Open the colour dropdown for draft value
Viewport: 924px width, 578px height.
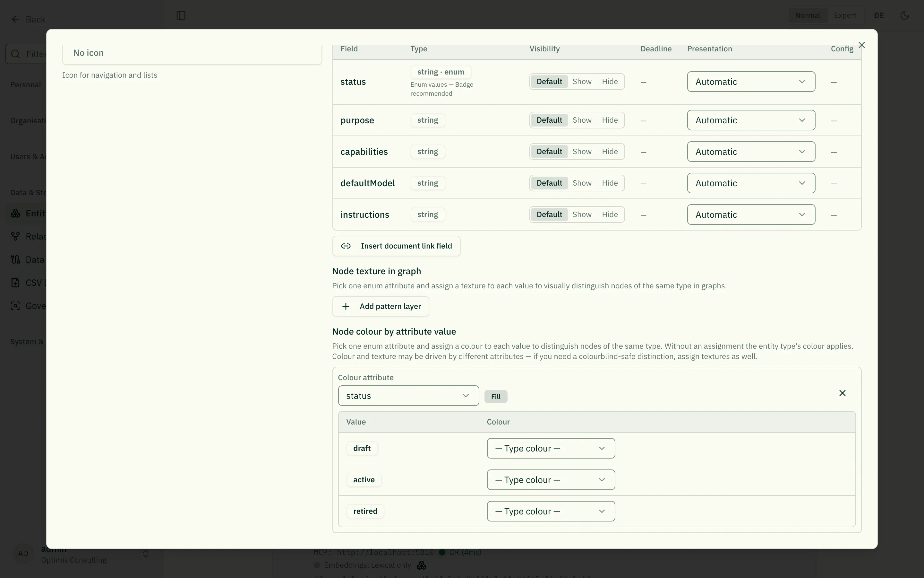(x=551, y=448)
